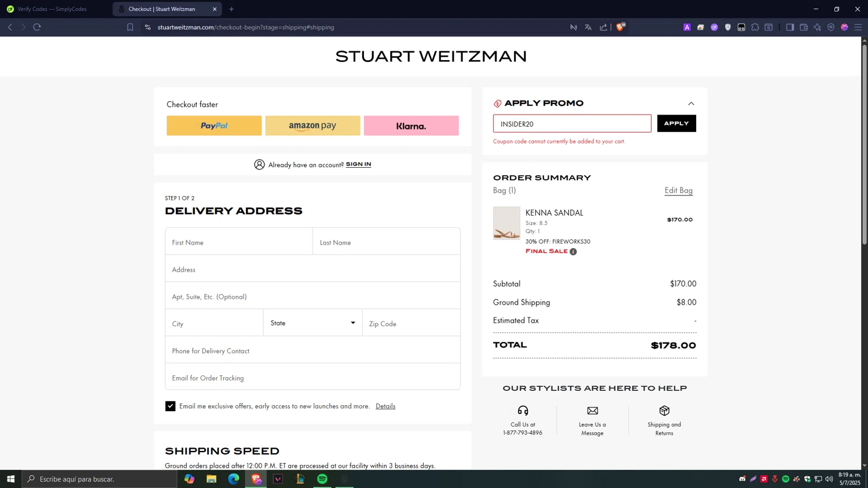The image size is (868, 488).
Task: Open the Shipping and Returns text link
Action: pyautogui.click(x=664, y=428)
